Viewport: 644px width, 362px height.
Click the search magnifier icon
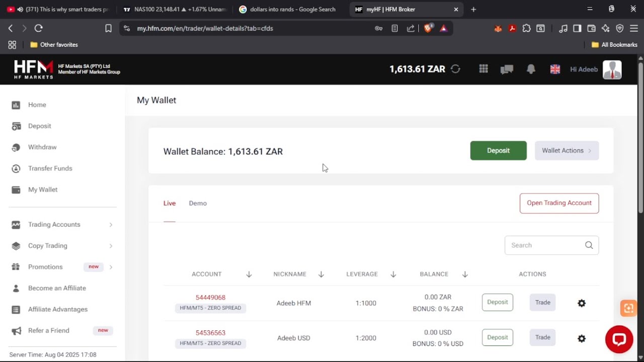pyautogui.click(x=589, y=245)
